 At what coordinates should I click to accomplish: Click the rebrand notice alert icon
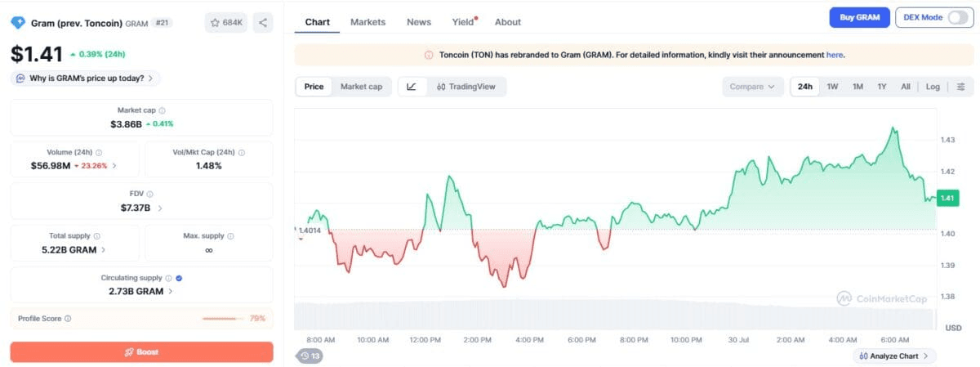click(x=429, y=55)
